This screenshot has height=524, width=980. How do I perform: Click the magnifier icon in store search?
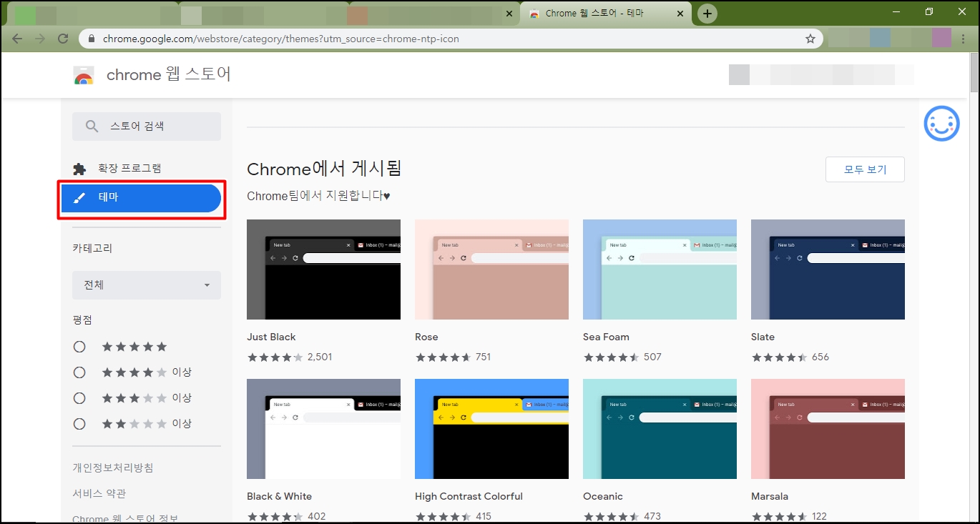[92, 126]
